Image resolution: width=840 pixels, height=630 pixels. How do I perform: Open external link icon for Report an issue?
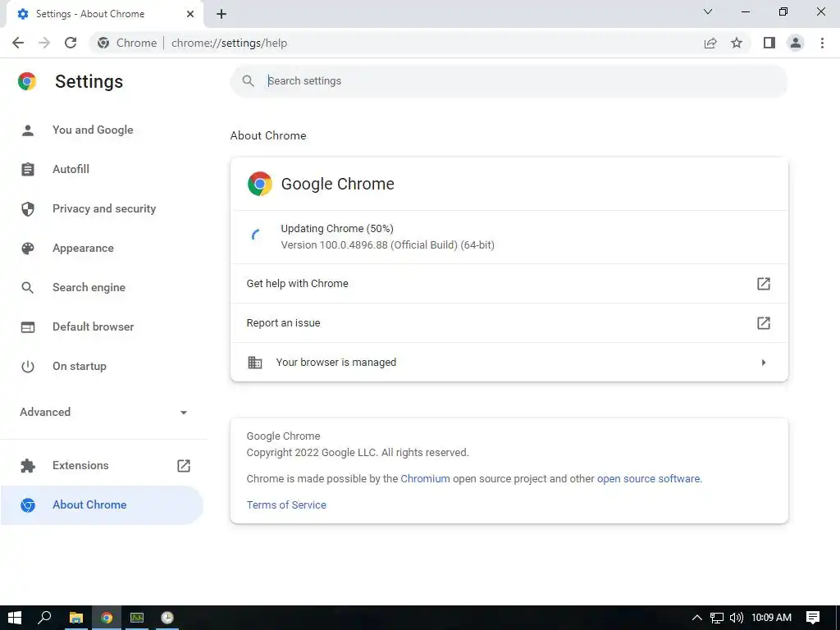(x=764, y=323)
